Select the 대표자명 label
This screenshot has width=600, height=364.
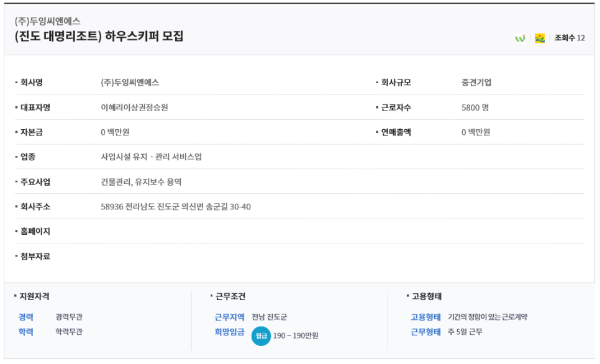point(35,107)
